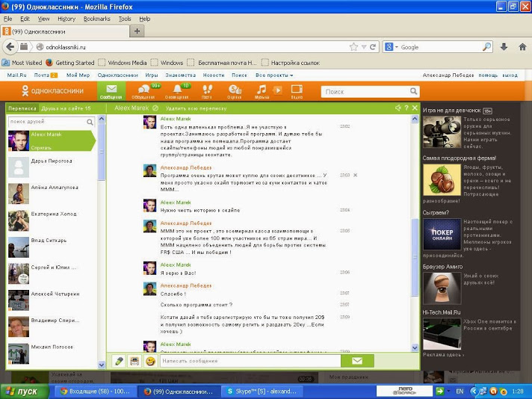Screen dimensions: 532x399
Task: Open the Оценки icon in orange bar
Action: coord(235,91)
